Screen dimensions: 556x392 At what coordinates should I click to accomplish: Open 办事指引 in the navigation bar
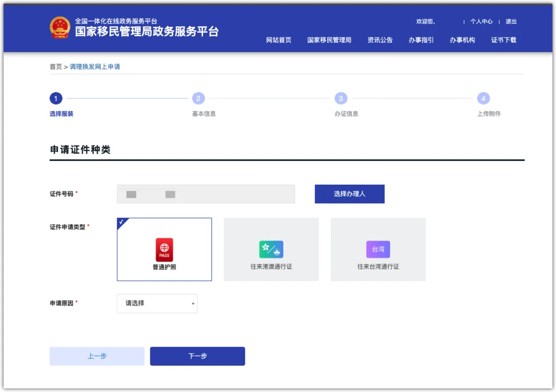(x=421, y=40)
